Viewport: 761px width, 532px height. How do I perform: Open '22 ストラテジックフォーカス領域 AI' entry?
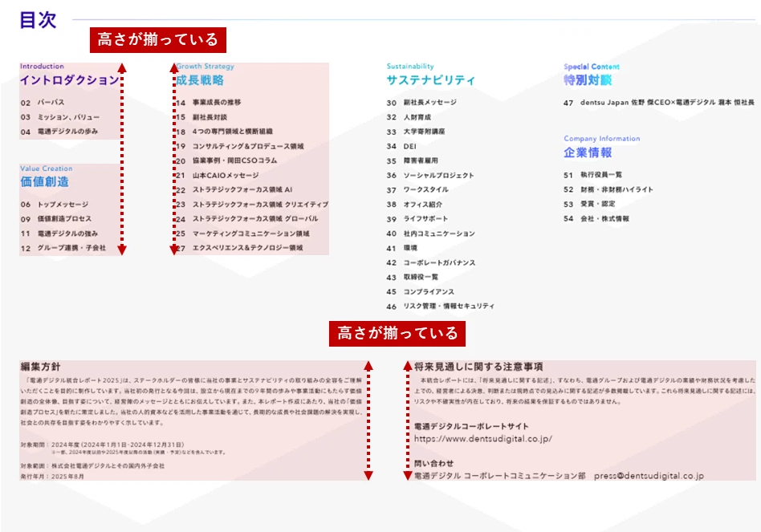click(x=234, y=190)
